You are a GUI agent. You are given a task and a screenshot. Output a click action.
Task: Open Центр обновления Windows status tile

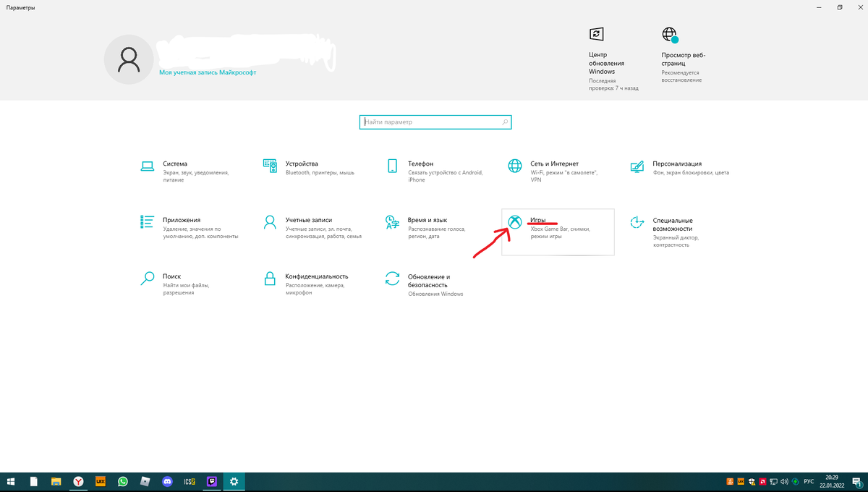613,59
